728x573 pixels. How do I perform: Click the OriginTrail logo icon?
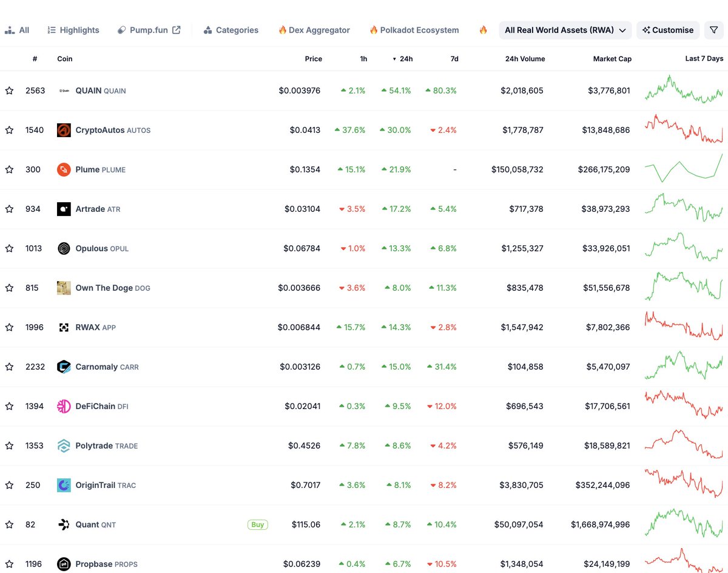(x=64, y=485)
